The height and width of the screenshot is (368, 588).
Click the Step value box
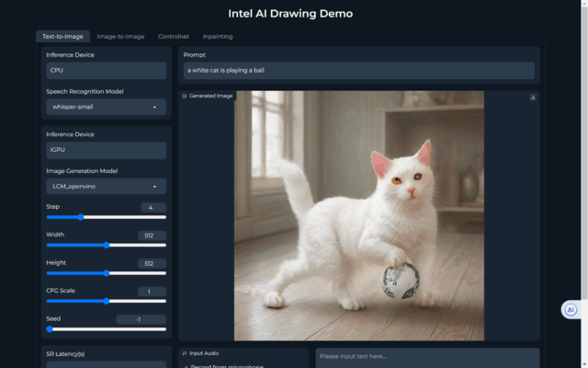point(153,207)
